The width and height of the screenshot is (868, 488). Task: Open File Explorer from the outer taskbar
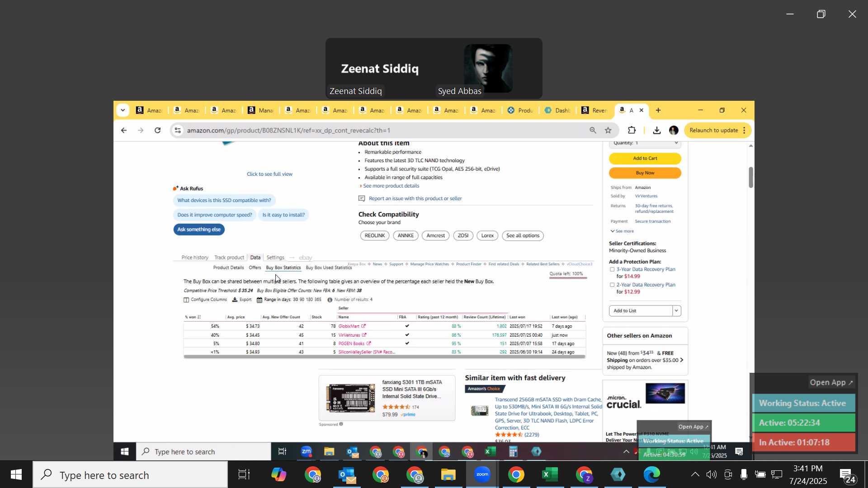coord(448,475)
